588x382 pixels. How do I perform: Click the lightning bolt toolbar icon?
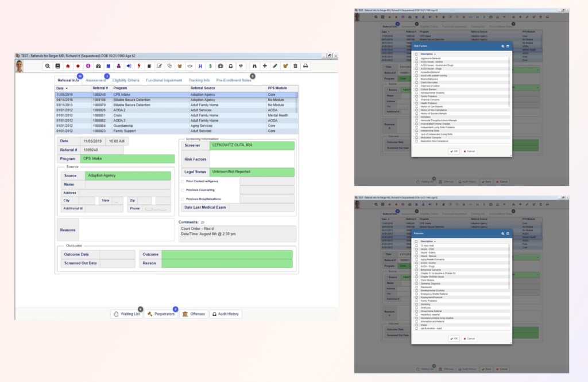(140, 65)
